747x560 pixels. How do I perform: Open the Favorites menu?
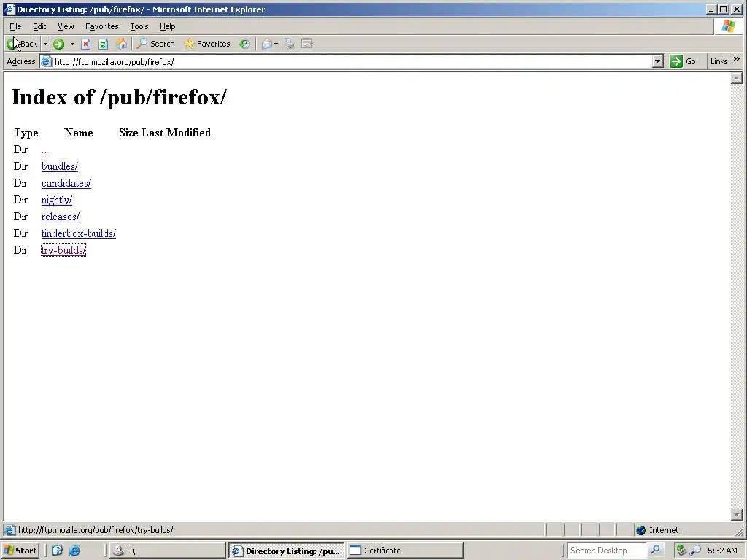pyautogui.click(x=102, y=26)
